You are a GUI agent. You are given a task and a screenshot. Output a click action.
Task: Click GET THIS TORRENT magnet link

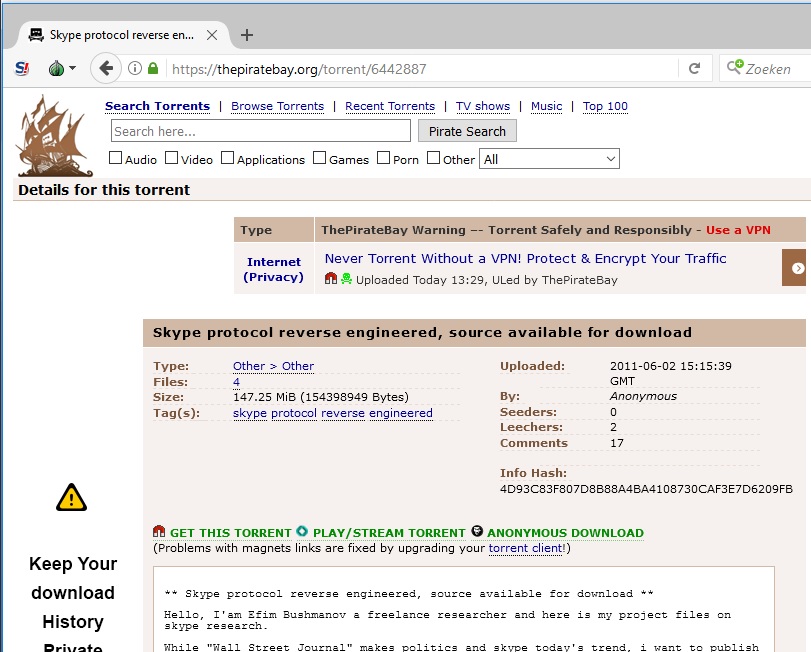point(231,533)
